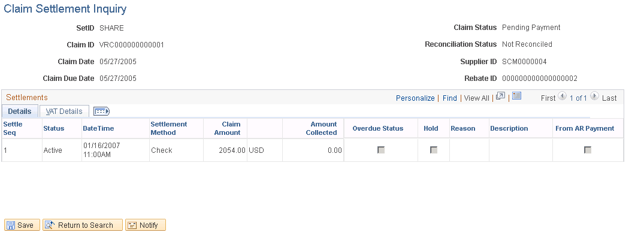Switch to the Details tab
This screenshot has width=644, height=238.
click(x=20, y=112)
